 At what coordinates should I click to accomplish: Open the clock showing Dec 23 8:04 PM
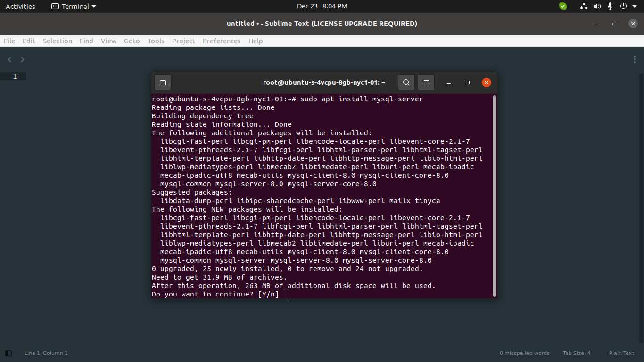(322, 6)
